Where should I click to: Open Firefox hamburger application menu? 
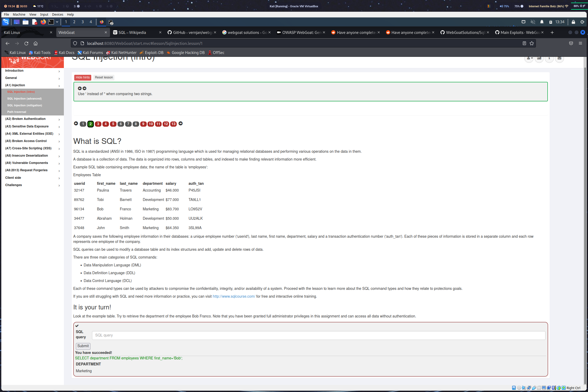pyautogui.click(x=580, y=44)
